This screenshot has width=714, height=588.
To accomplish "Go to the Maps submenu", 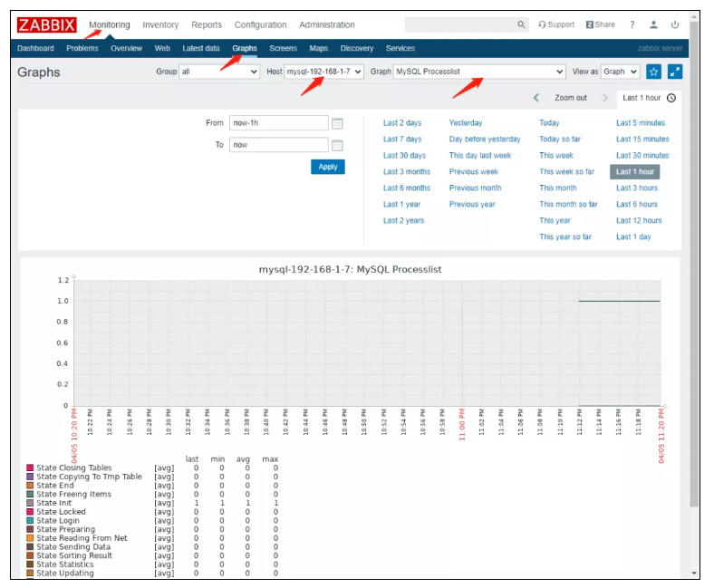I will (318, 48).
